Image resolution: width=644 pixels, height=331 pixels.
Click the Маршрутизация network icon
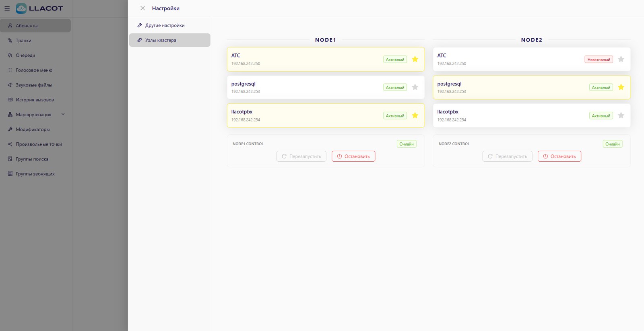[x=10, y=115]
